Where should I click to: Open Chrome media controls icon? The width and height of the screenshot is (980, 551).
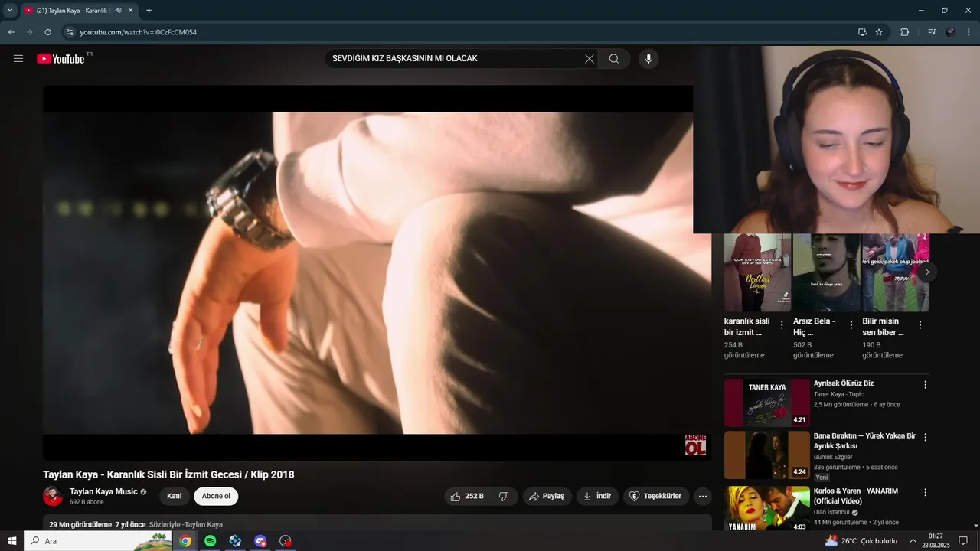coord(932,32)
